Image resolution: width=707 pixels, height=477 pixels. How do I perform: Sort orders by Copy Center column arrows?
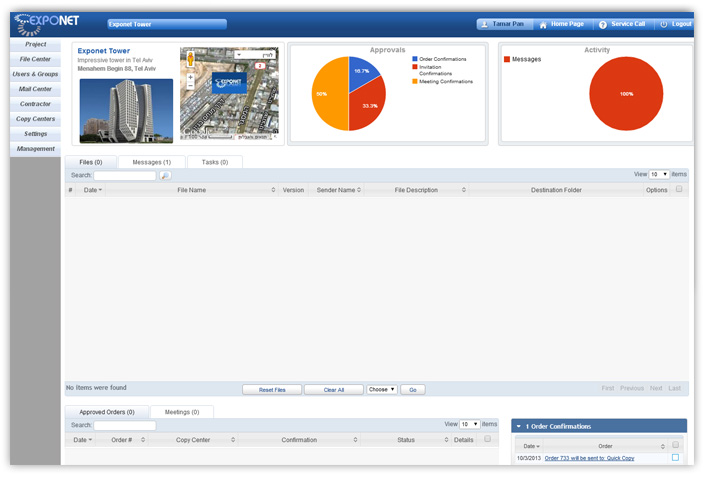[233, 440]
